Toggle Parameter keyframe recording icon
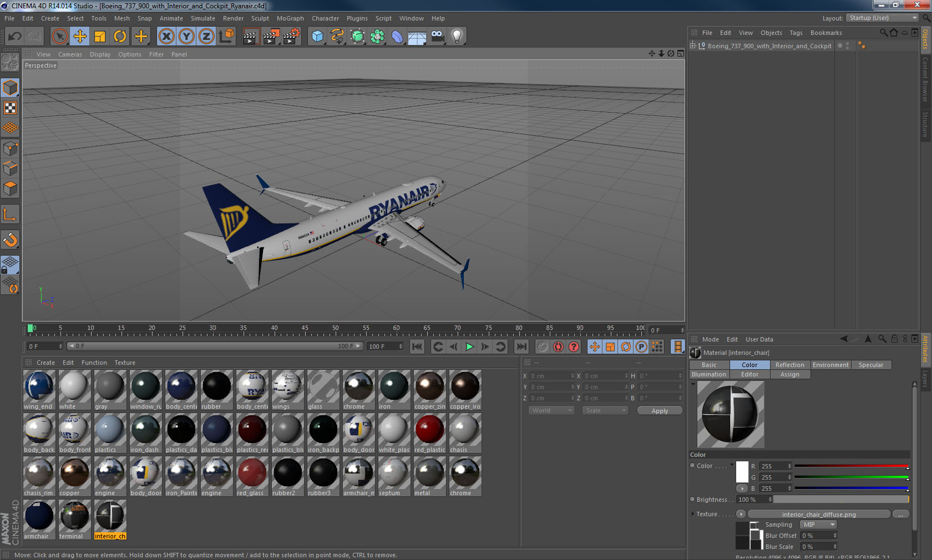The image size is (932, 560). point(641,347)
